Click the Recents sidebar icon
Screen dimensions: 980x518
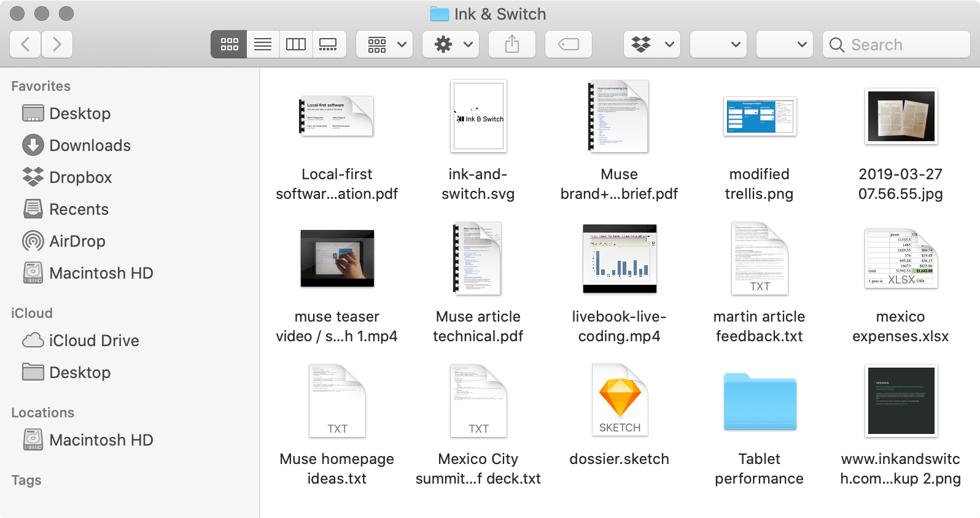pyautogui.click(x=33, y=209)
